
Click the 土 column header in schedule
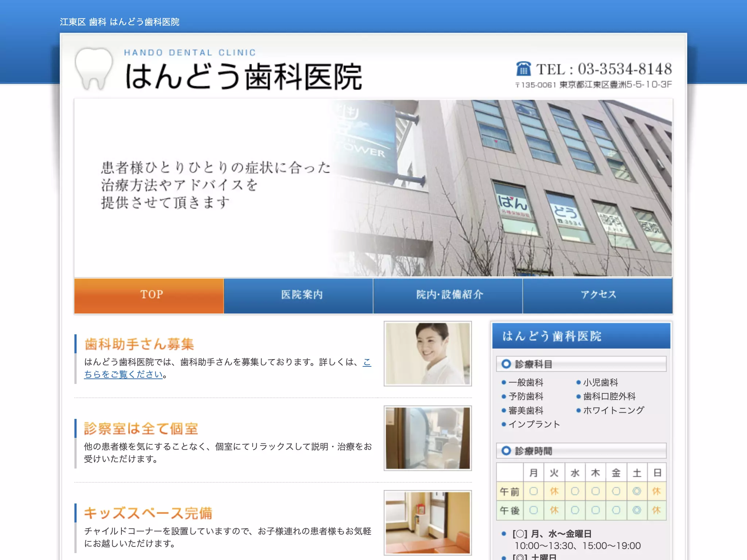[x=637, y=473]
